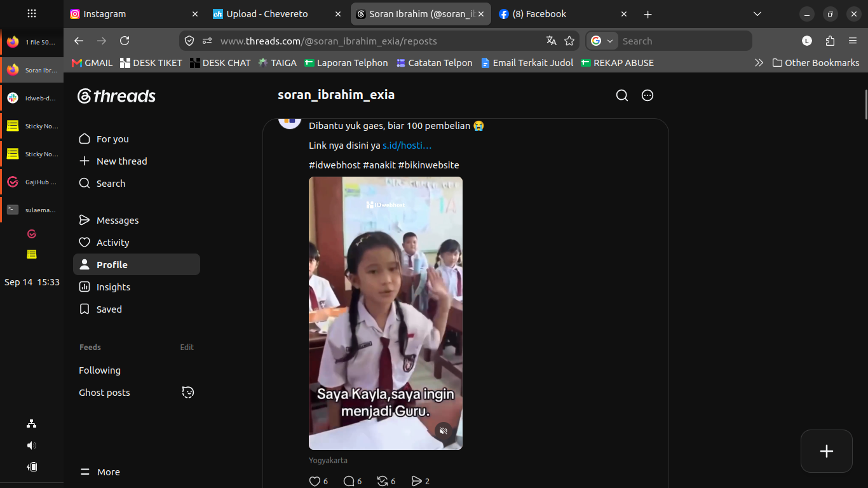Unmute the video with the speaker toggle
Viewport: 868px width, 488px height.
pyautogui.click(x=444, y=431)
